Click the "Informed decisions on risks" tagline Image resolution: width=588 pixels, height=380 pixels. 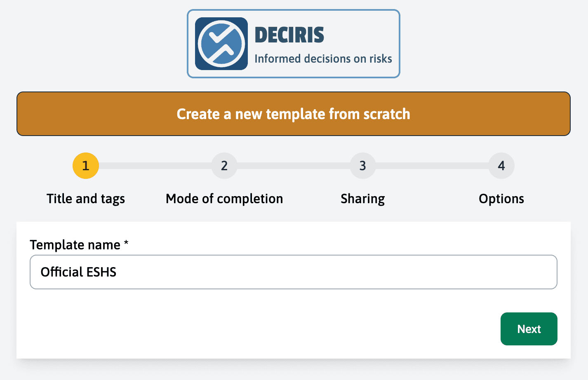coord(324,59)
